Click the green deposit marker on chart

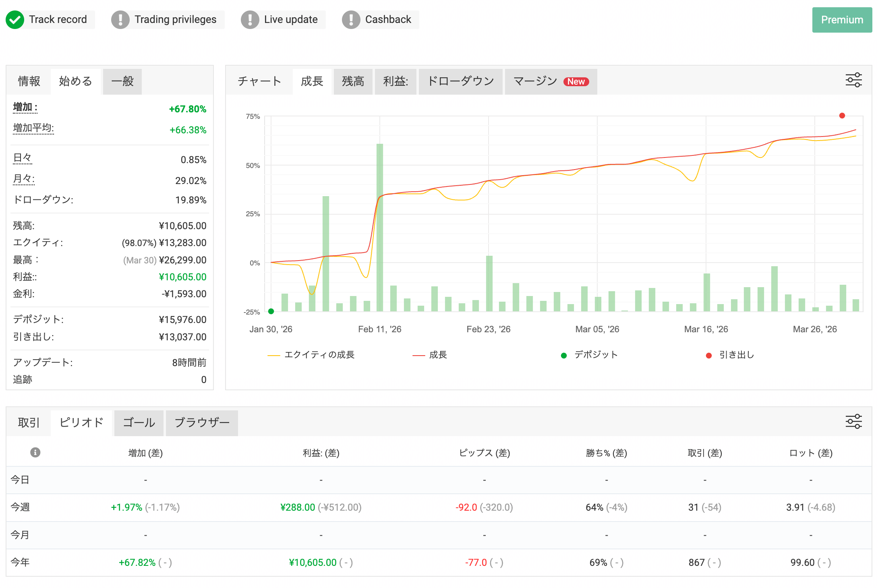tap(271, 311)
